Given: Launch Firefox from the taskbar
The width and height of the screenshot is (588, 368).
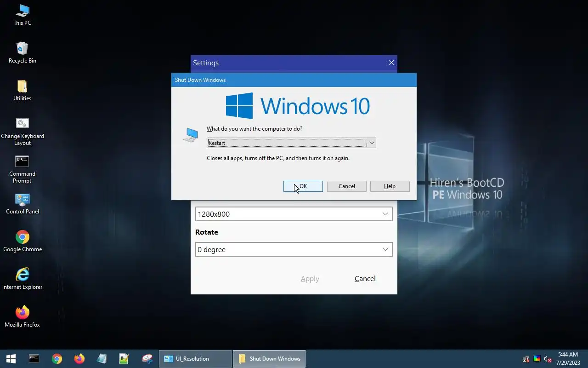Looking at the screenshot, I should point(79,359).
